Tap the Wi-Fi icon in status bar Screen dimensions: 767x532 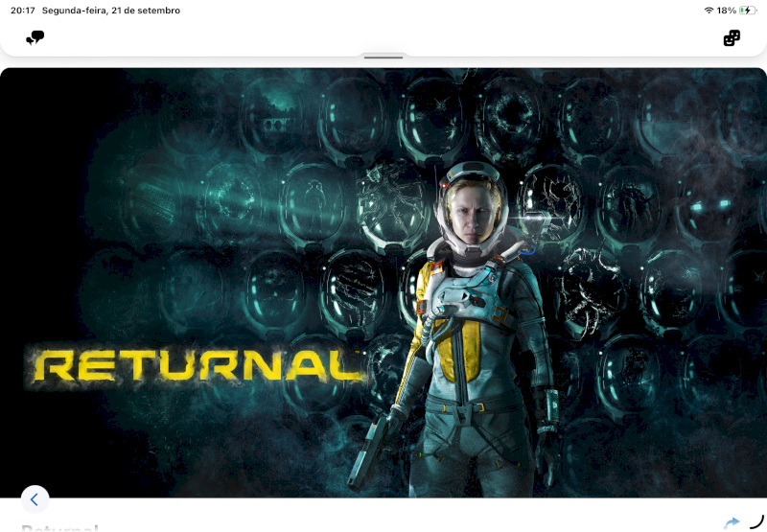click(709, 11)
